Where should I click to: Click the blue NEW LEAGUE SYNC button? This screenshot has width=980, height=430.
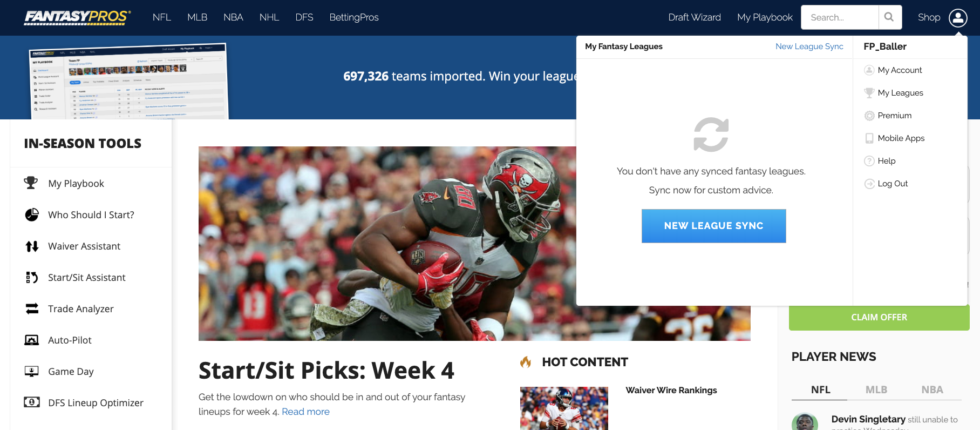tap(713, 226)
